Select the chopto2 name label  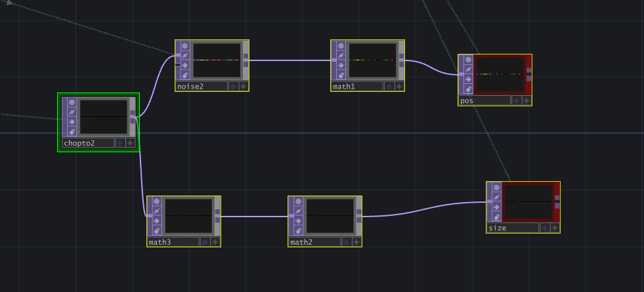tap(87, 143)
